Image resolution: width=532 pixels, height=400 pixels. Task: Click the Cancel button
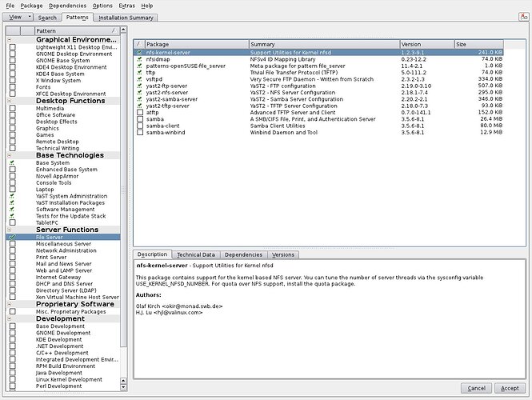(x=476, y=388)
